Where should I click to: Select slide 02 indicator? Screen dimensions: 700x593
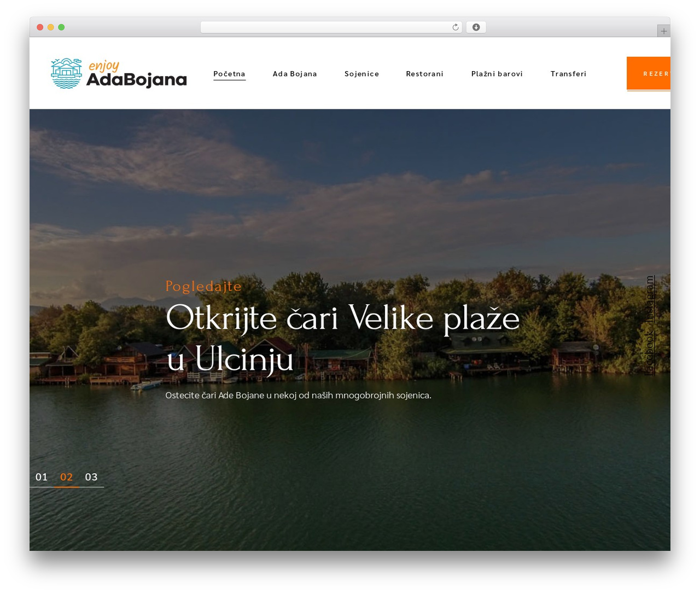(x=66, y=477)
